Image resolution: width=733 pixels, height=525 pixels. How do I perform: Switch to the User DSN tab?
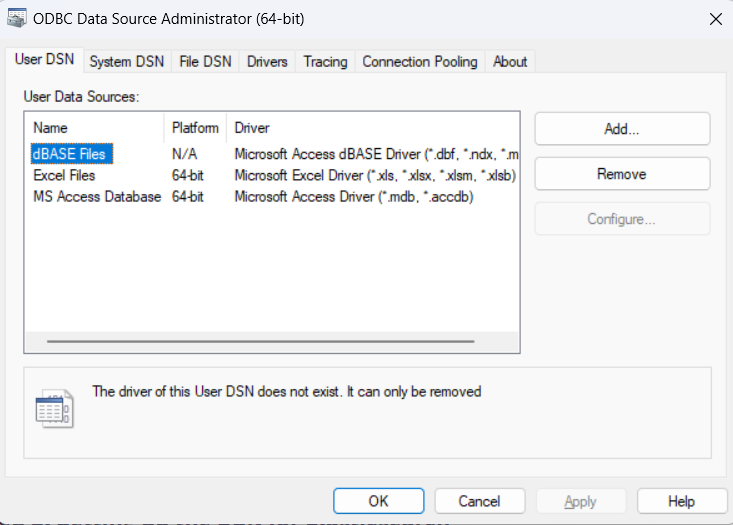44,59
